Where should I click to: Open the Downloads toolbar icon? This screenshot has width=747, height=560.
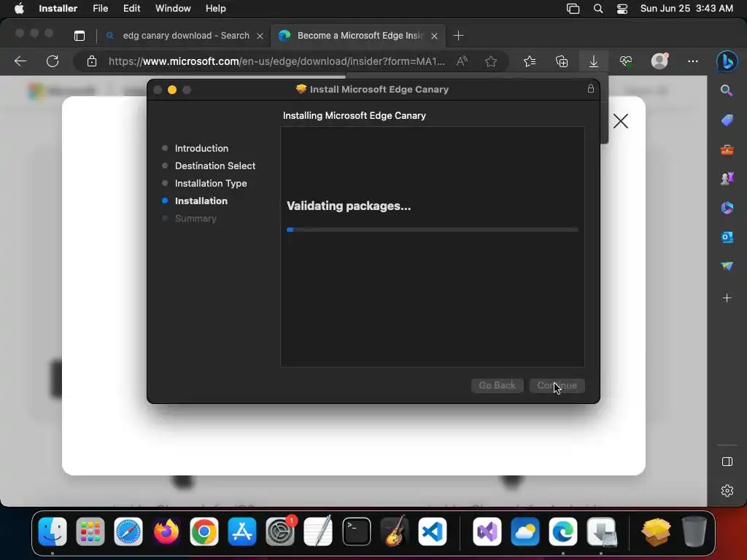[594, 61]
